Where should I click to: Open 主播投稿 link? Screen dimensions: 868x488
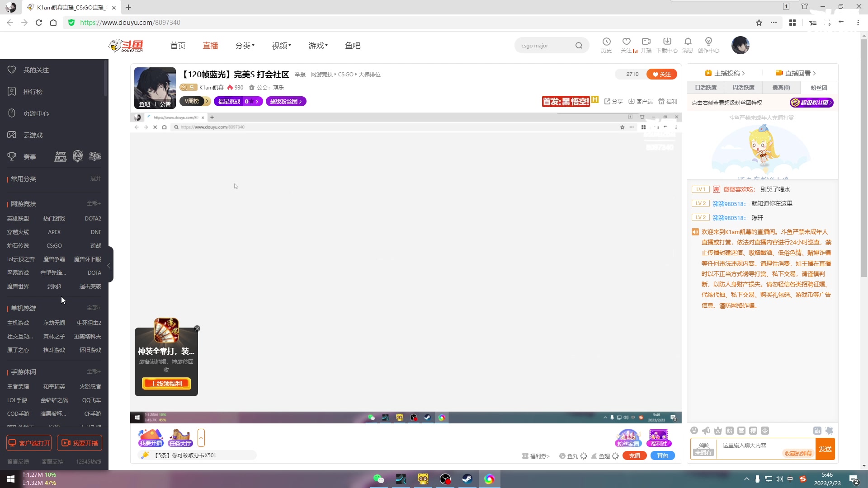(x=725, y=73)
